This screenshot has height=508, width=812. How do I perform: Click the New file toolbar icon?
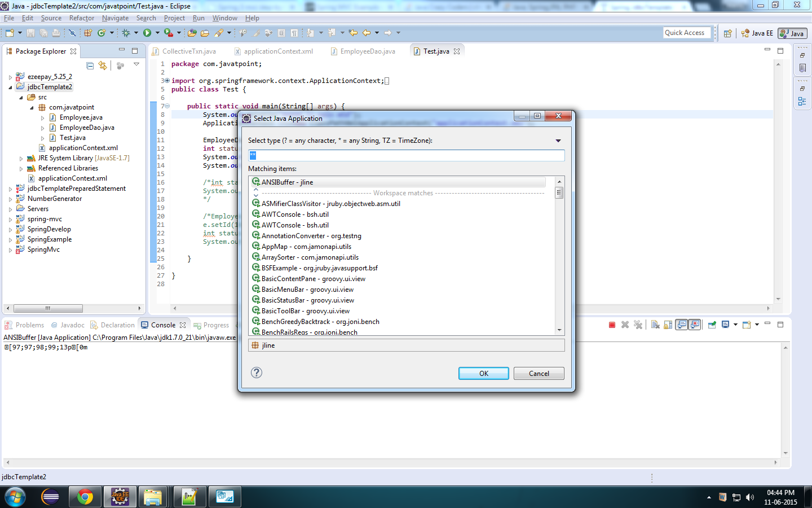pyautogui.click(x=10, y=33)
